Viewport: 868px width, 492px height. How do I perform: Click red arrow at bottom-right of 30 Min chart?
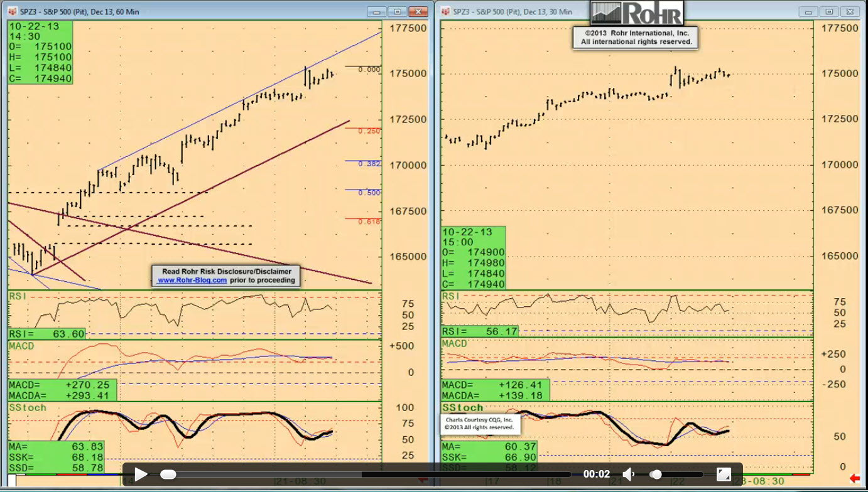pyautogui.click(x=854, y=479)
